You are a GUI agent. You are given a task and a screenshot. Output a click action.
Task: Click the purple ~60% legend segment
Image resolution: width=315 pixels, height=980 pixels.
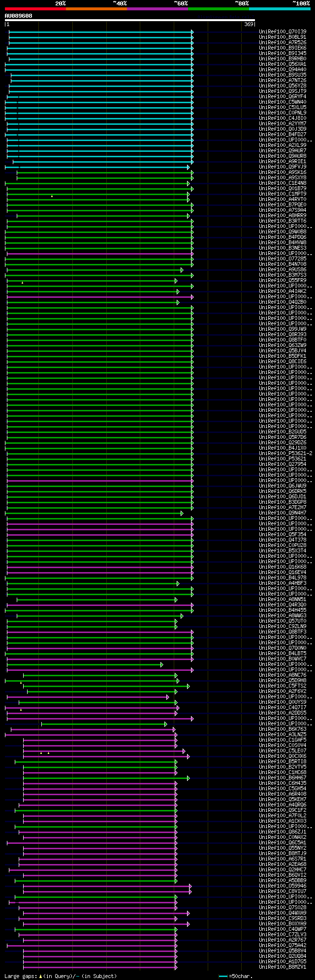click(x=157, y=9)
